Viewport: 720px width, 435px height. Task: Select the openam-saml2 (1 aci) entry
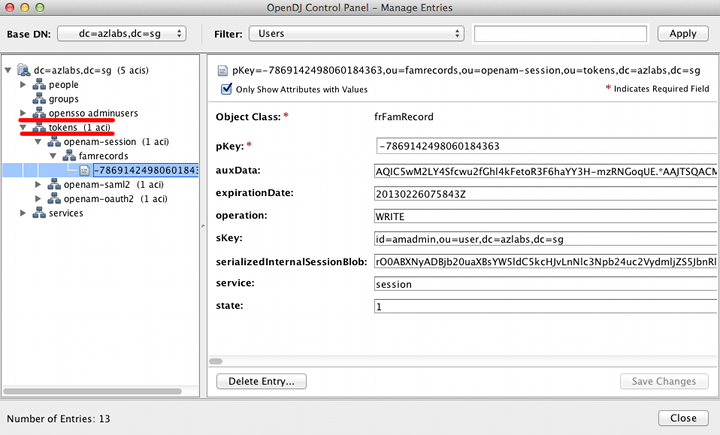coord(113,185)
